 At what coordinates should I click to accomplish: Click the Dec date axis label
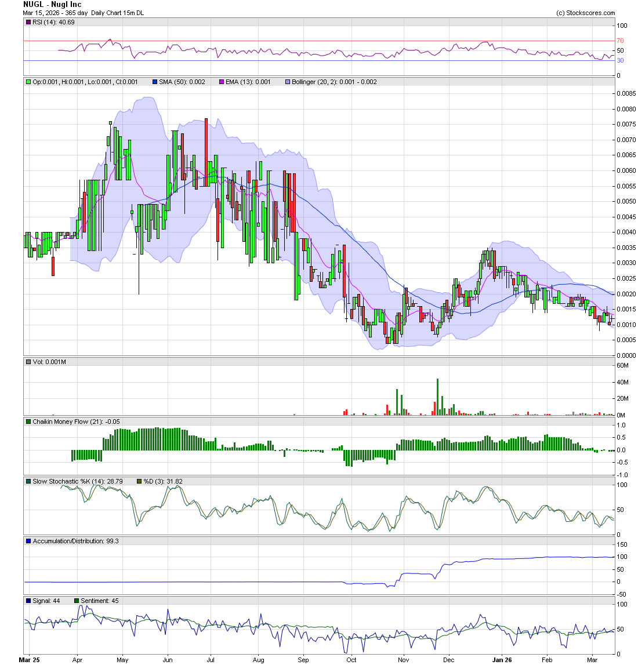point(448,660)
